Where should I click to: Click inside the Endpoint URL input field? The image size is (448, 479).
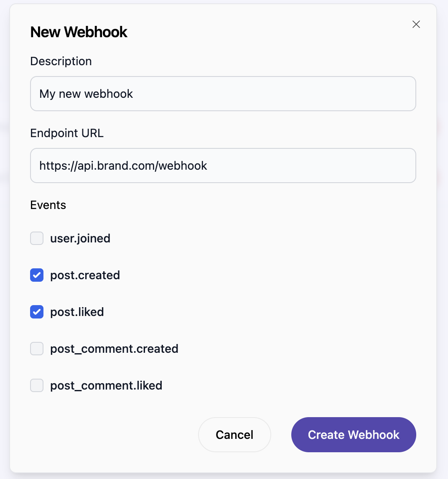pos(223,166)
